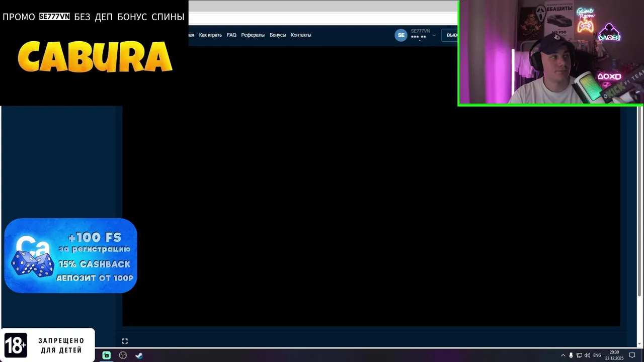Screen dimensions: 644x362
Task: Click the microphone tray icon
Action: point(571,355)
